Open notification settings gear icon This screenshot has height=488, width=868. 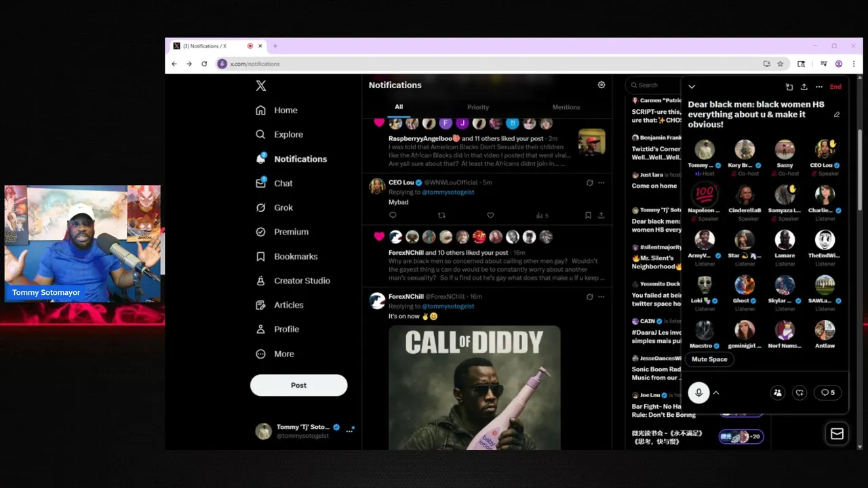pyautogui.click(x=601, y=85)
